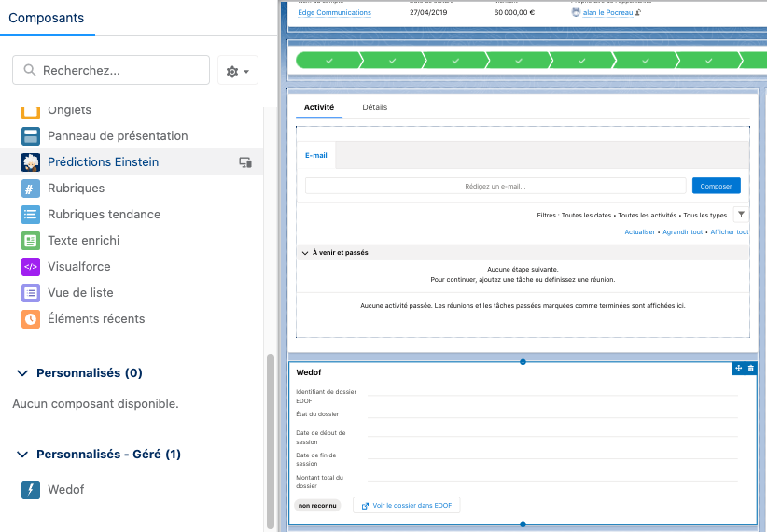Click Voir le dossier dans EDOF button
Viewport: 767px width, 532px height.
(406, 505)
